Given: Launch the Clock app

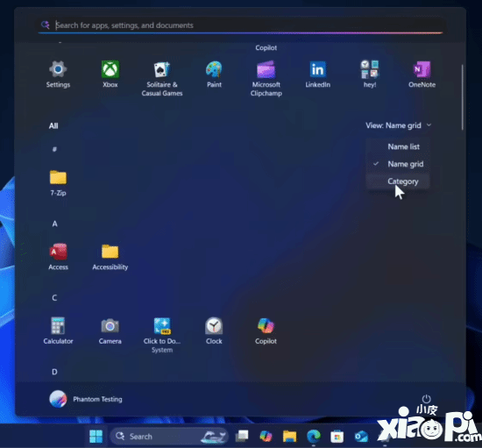Looking at the screenshot, I should 214,331.
